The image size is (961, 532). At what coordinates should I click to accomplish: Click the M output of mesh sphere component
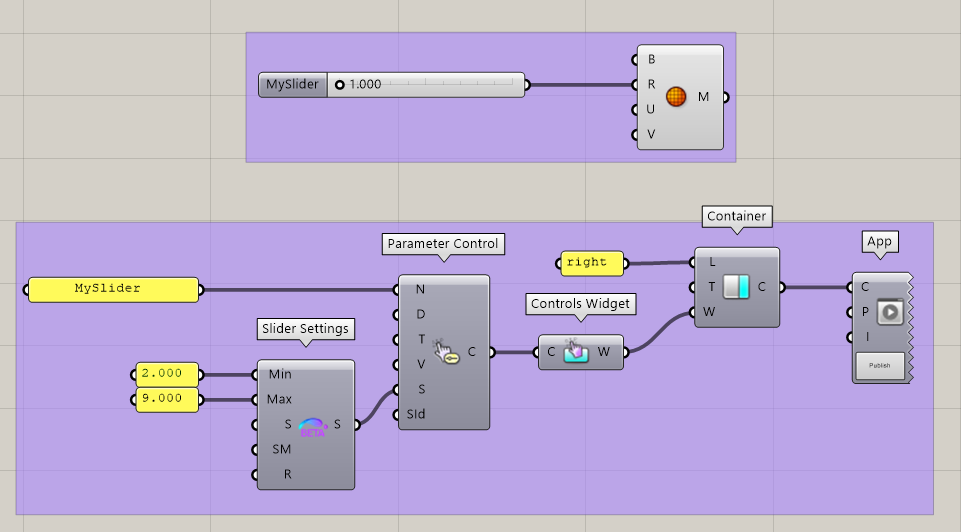point(704,97)
